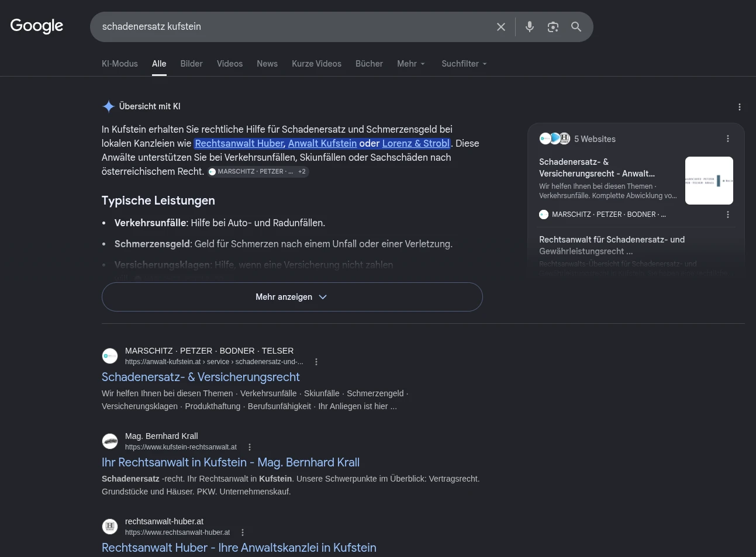Click the rechtsanwalt-huber.at site favicon
756x557 pixels.
click(x=110, y=527)
